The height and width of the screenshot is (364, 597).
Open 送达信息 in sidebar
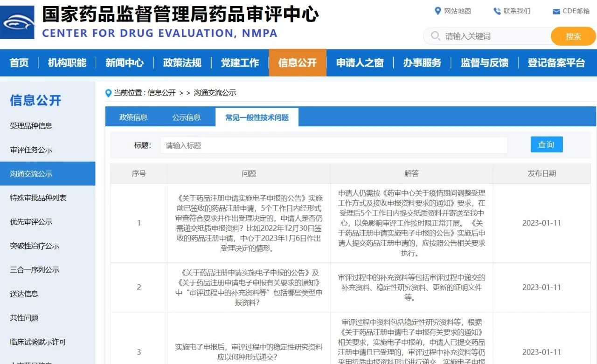point(24,294)
